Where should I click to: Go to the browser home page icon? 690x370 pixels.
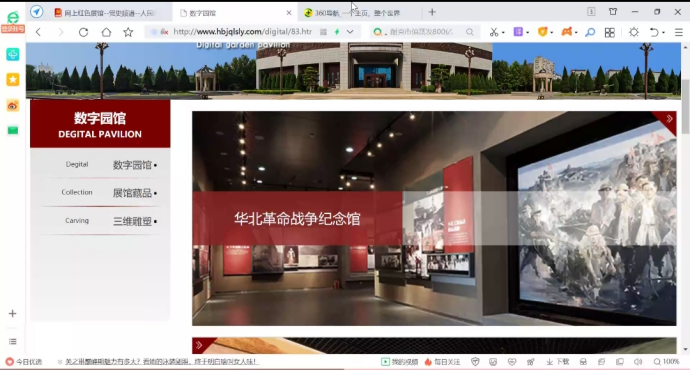[106, 32]
